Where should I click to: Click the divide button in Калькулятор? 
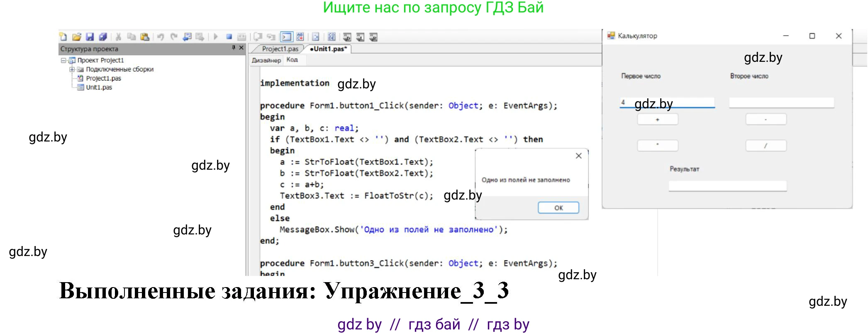tap(766, 146)
